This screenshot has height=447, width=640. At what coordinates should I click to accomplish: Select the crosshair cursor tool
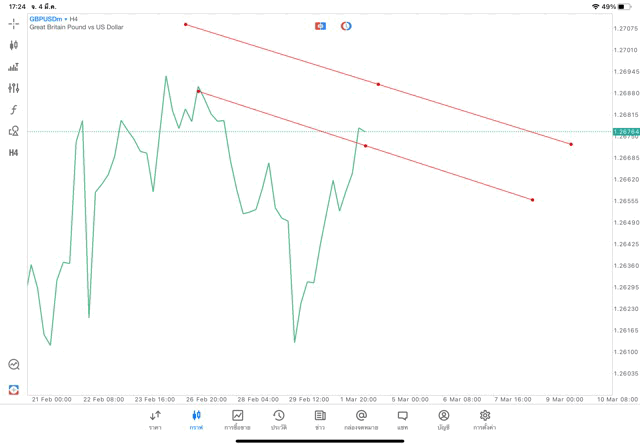pos(14,23)
